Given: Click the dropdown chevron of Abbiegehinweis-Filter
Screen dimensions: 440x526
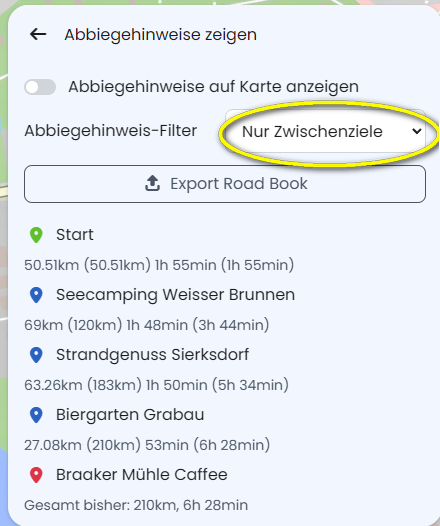Looking at the screenshot, I should coord(417,131).
